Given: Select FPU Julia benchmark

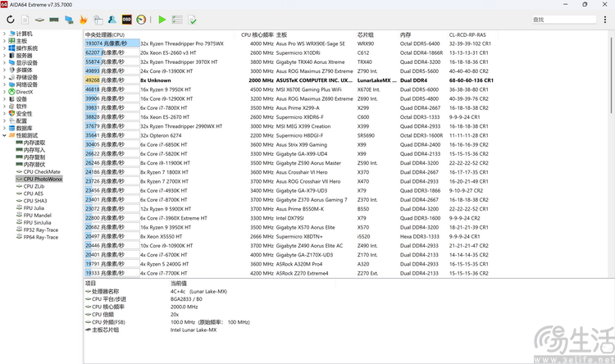Looking at the screenshot, I should tap(34, 208).
